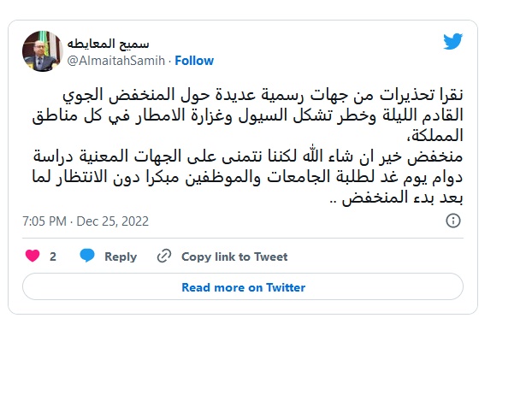
Task: Click the Twitter bird logo
Action: point(453,41)
